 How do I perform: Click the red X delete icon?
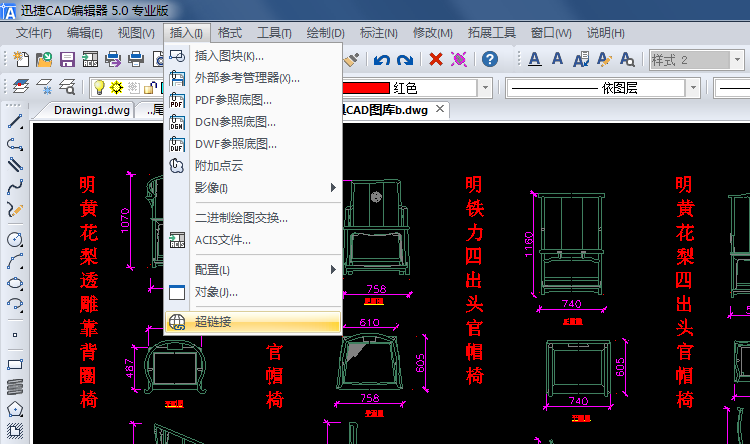coord(436,59)
